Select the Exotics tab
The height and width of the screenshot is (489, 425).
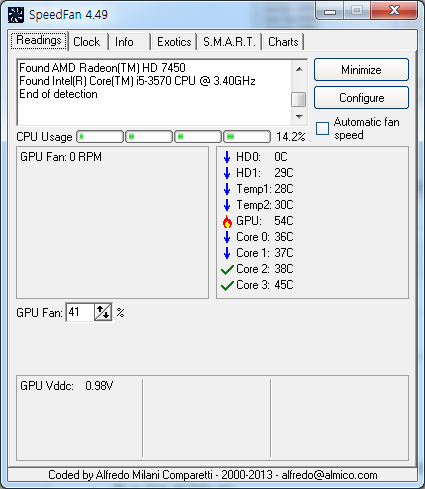[174, 42]
